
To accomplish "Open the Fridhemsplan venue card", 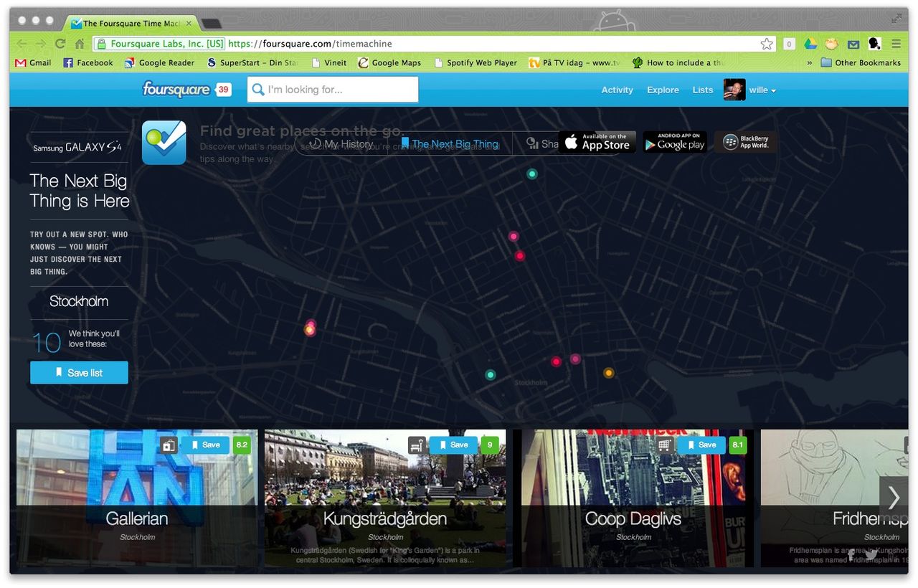I will click(x=834, y=498).
